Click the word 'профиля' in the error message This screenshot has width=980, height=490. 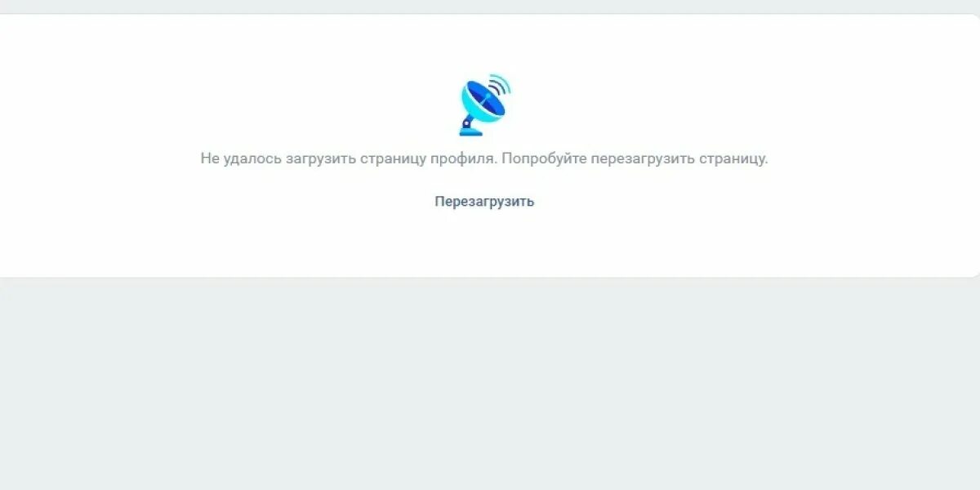click(463, 158)
